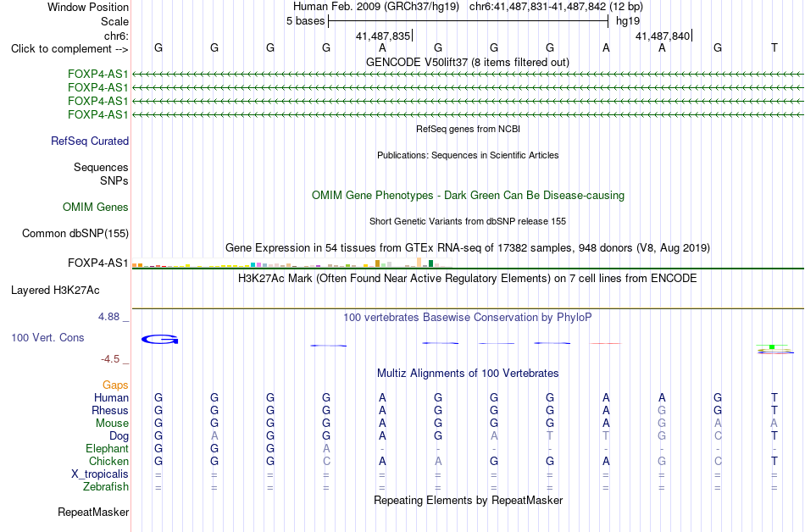Select the 100 Vert. Cons label

tap(47, 337)
